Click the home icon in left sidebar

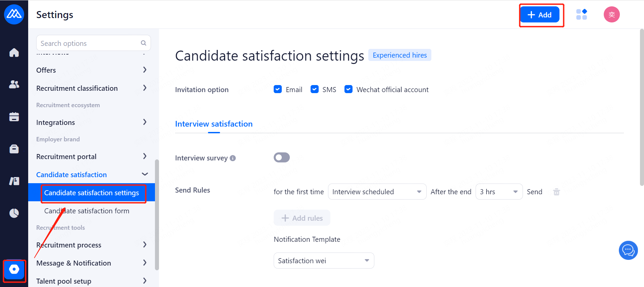click(x=14, y=53)
